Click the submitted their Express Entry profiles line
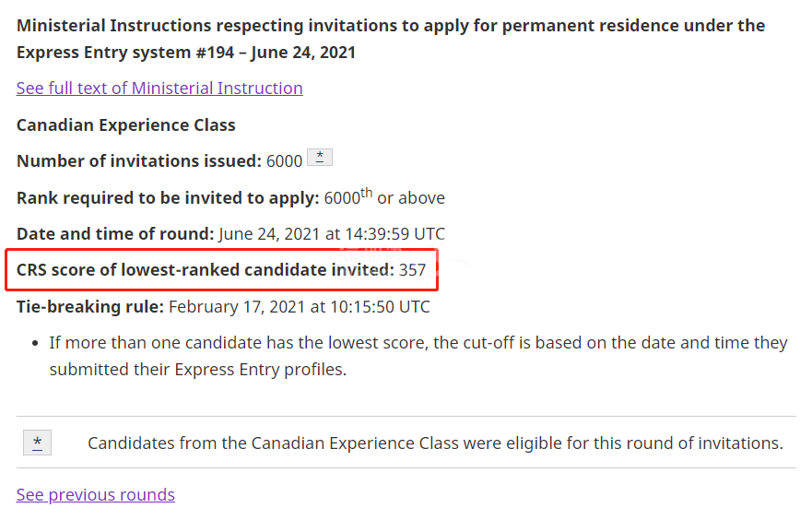 (198, 370)
